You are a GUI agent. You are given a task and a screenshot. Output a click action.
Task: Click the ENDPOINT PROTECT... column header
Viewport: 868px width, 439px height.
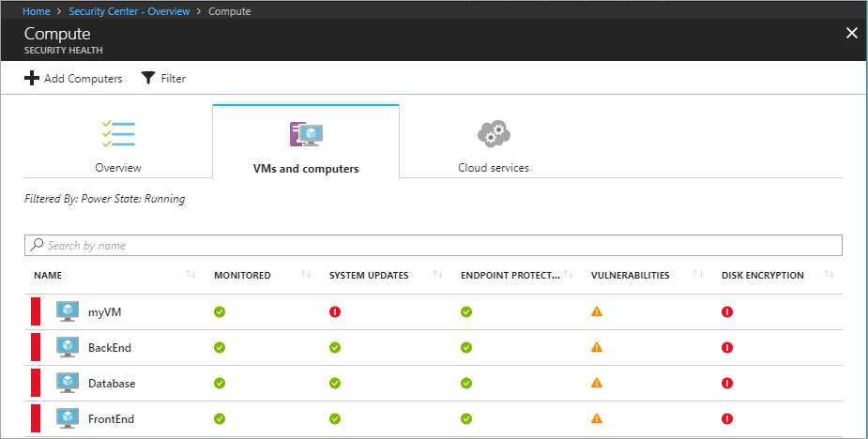pyautogui.click(x=510, y=275)
